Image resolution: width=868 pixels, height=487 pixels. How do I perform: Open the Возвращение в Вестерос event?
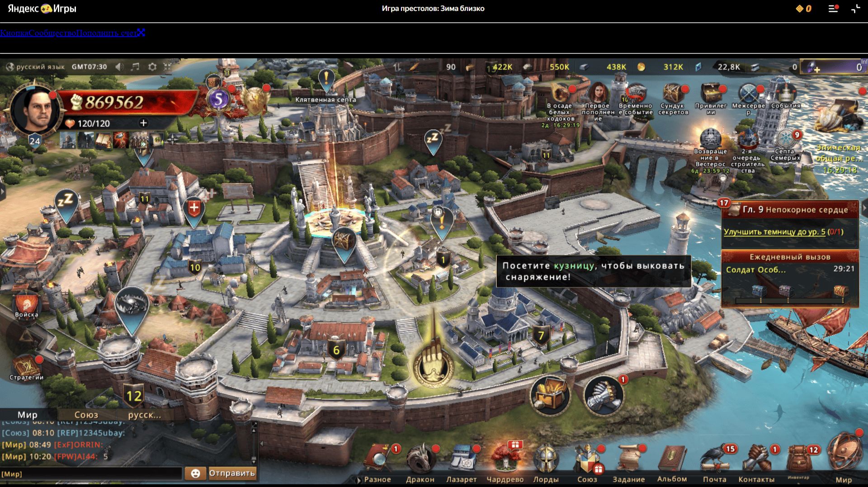click(710, 138)
